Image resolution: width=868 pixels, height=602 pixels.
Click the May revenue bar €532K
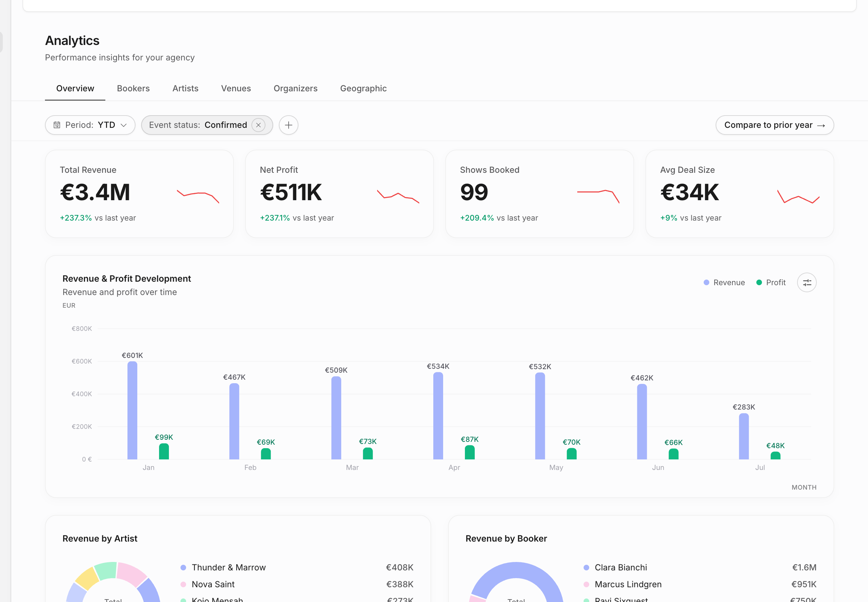pyautogui.click(x=540, y=416)
